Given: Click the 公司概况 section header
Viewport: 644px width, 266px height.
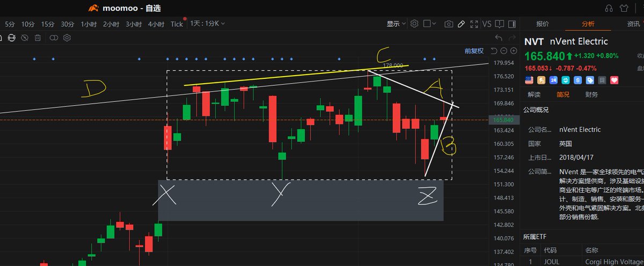Looking at the screenshot, I should pos(536,109).
